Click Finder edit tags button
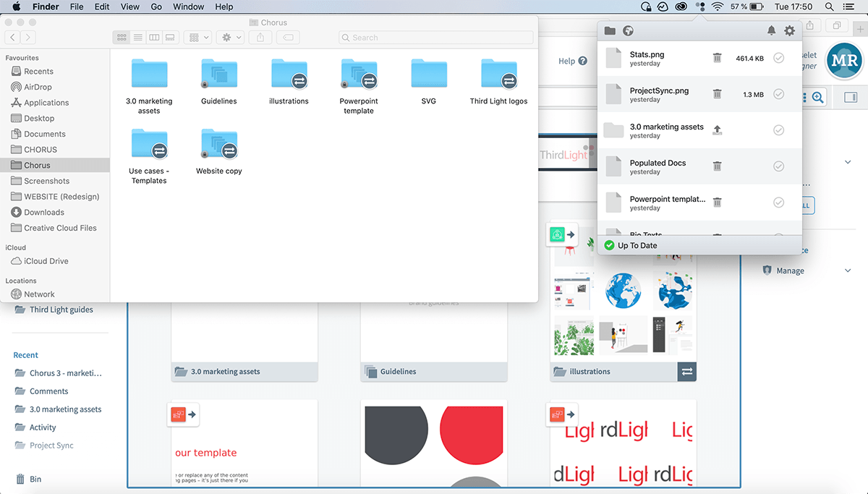 (287, 37)
